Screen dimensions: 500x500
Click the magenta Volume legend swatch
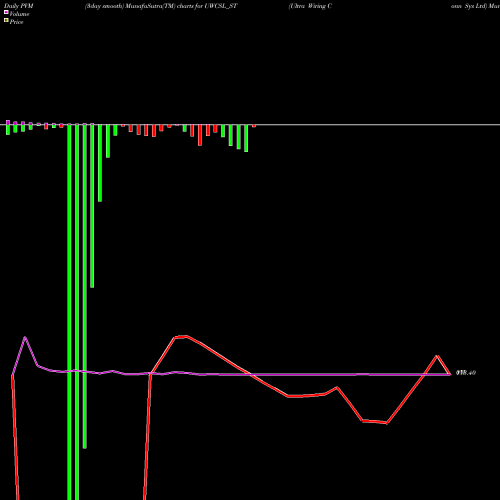click(6, 13)
